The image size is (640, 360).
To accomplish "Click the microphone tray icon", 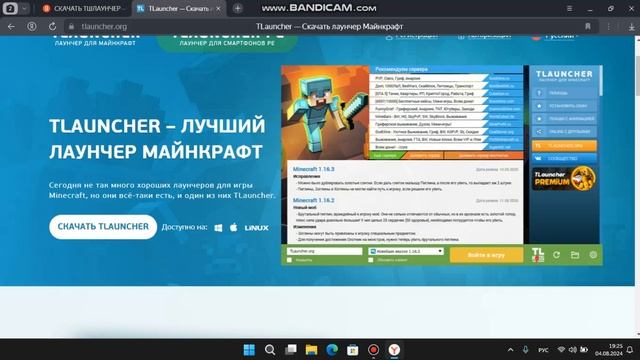I will [526, 350].
